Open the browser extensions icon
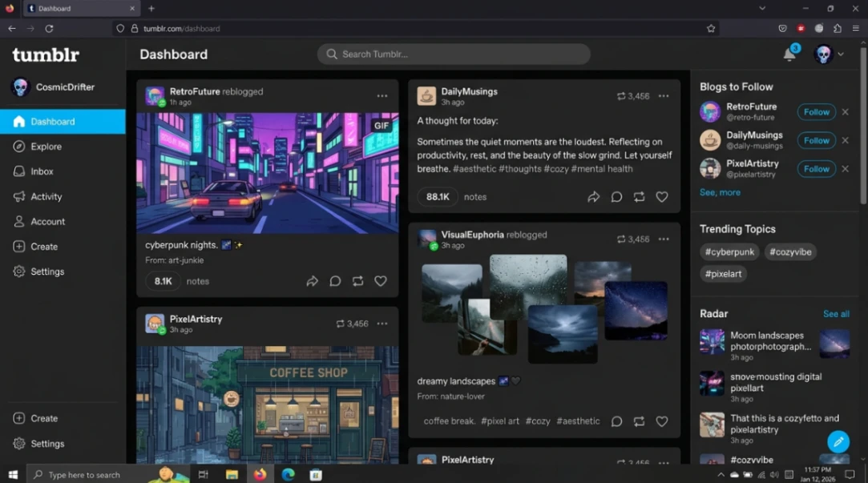Image resolution: width=868 pixels, height=483 pixels. tap(837, 28)
